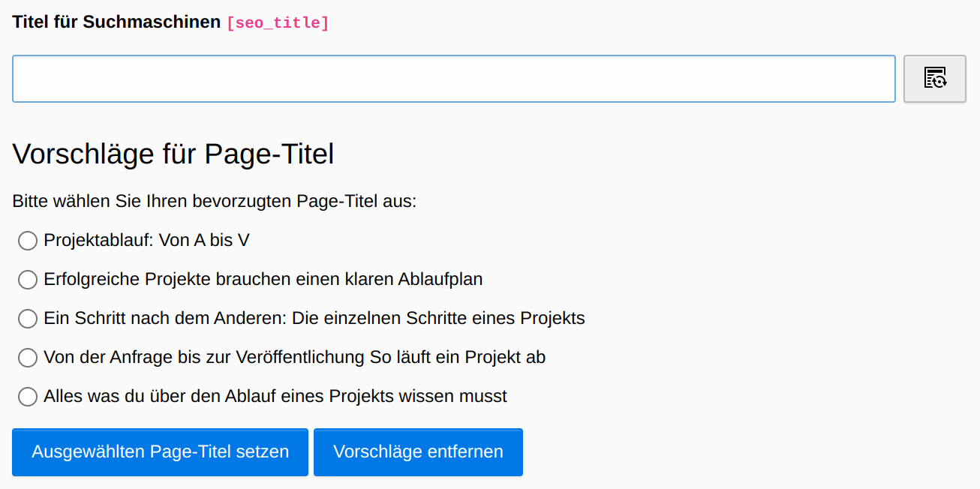Click the word 'Page-Titel' in the heading
980x489 pixels.
pyautogui.click(x=269, y=154)
